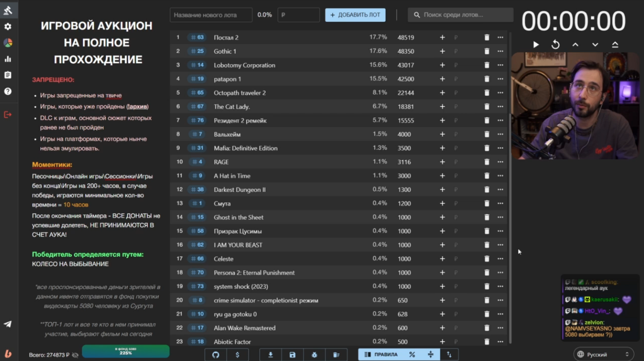Click the #38 badge of Darkest Dungeon II
The height and width of the screenshot is (361, 644).
coord(197,189)
